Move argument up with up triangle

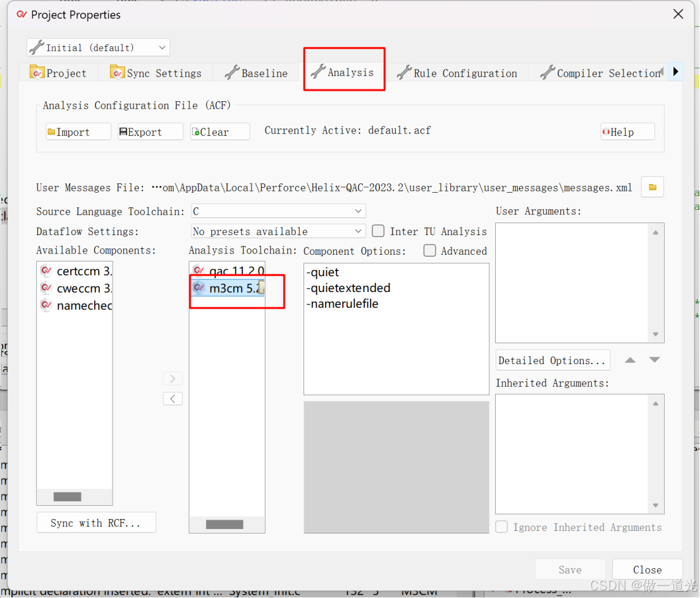tap(630, 360)
